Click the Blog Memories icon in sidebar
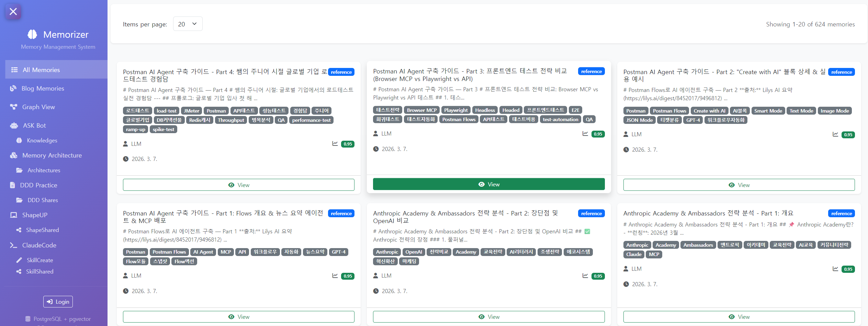868x326 pixels. pyautogui.click(x=13, y=89)
